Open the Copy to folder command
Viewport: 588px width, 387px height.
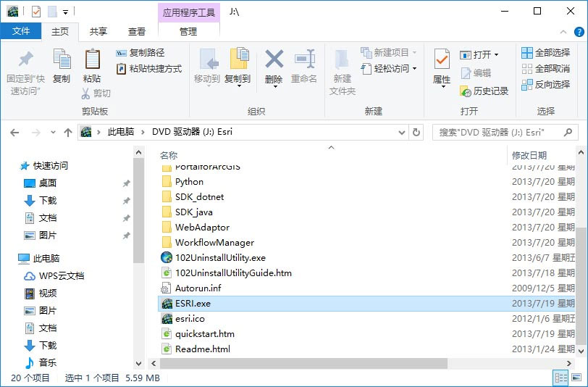click(x=238, y=66)
